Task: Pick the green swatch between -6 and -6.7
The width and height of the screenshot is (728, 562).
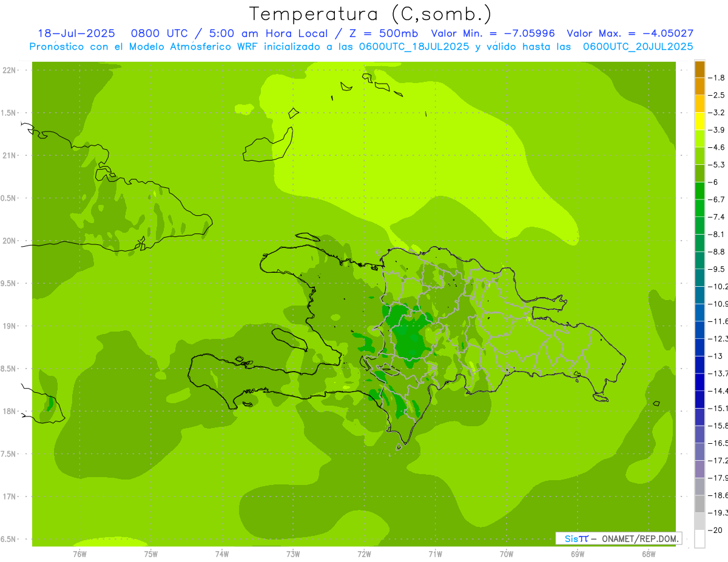Action: pos(699,191)
